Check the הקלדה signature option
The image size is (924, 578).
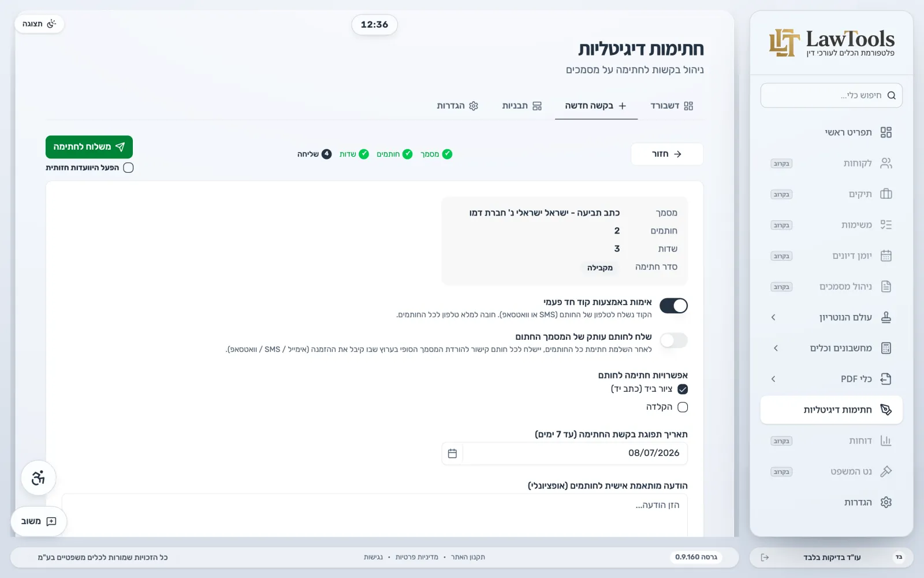click(x=683, y=407)
